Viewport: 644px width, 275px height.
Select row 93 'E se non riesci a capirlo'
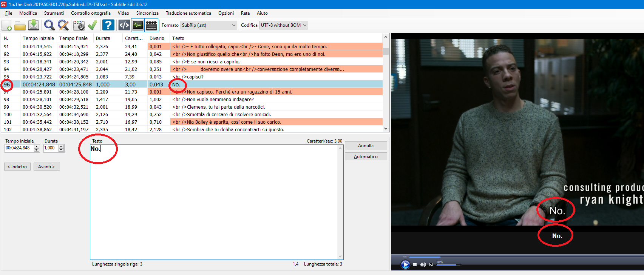[x=192, y=62]
